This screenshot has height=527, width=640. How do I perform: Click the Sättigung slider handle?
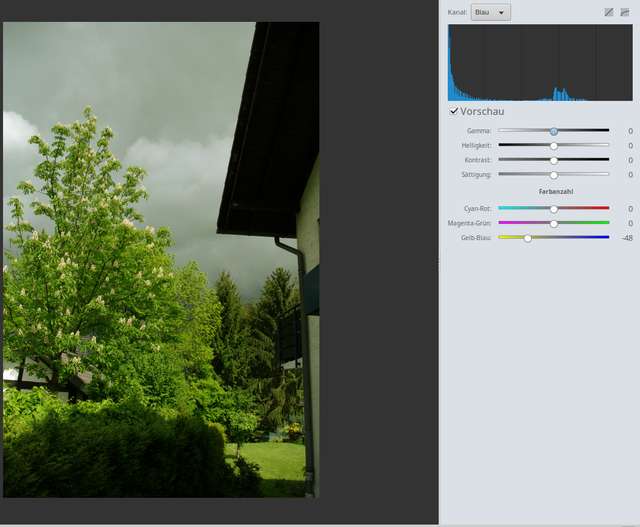pos(553,174)
